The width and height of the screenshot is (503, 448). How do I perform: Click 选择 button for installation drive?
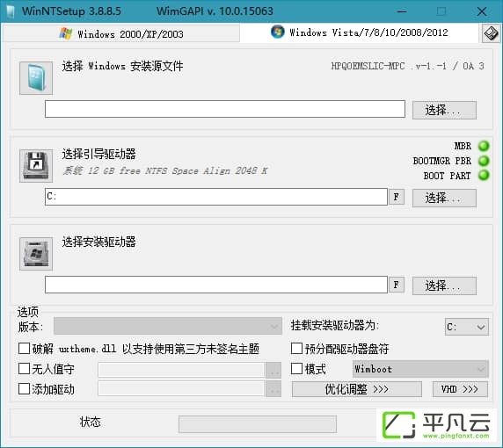tap(444, 285)
